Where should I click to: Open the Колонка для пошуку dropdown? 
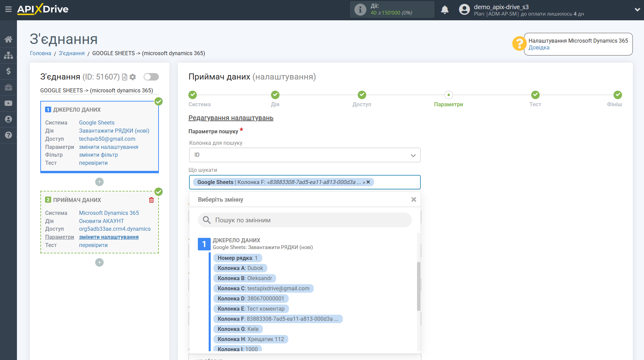click(305, 155)
